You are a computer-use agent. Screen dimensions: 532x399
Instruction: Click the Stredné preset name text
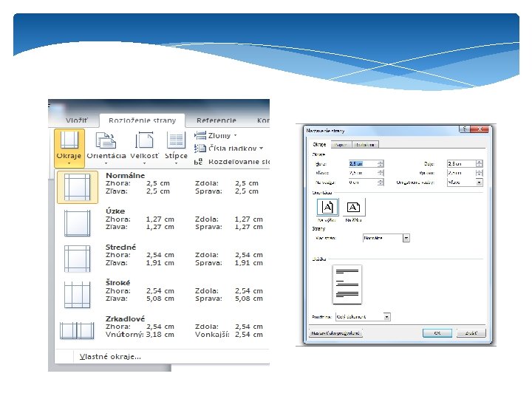[120, 247]
